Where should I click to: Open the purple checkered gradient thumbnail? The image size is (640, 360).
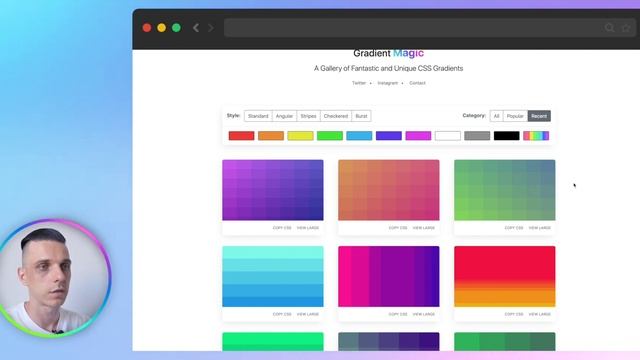pos(273,190)
